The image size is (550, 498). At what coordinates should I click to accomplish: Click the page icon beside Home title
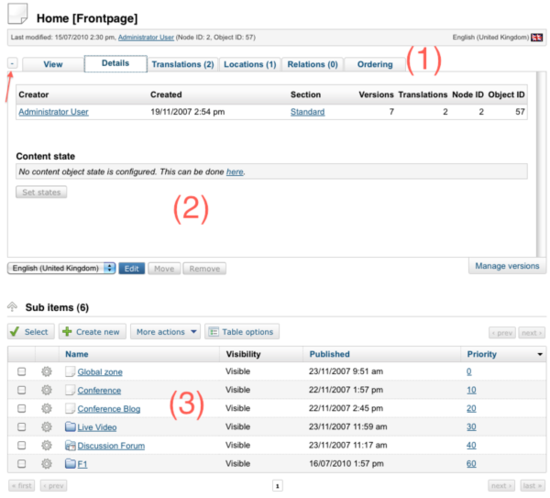(x=18, y=14)
